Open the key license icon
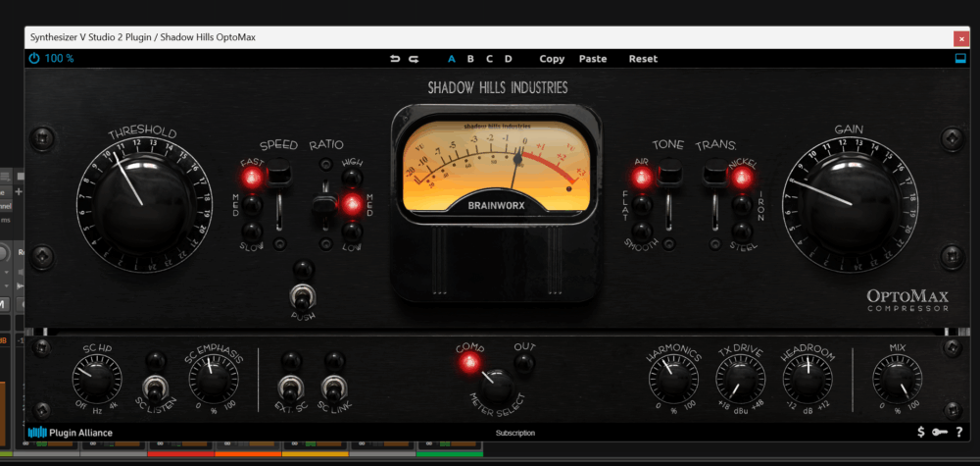 tap(940, 432)
